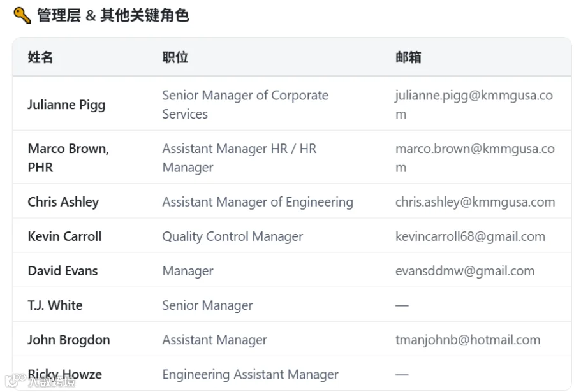Click the watermark logo on the last row

(40, 381)
